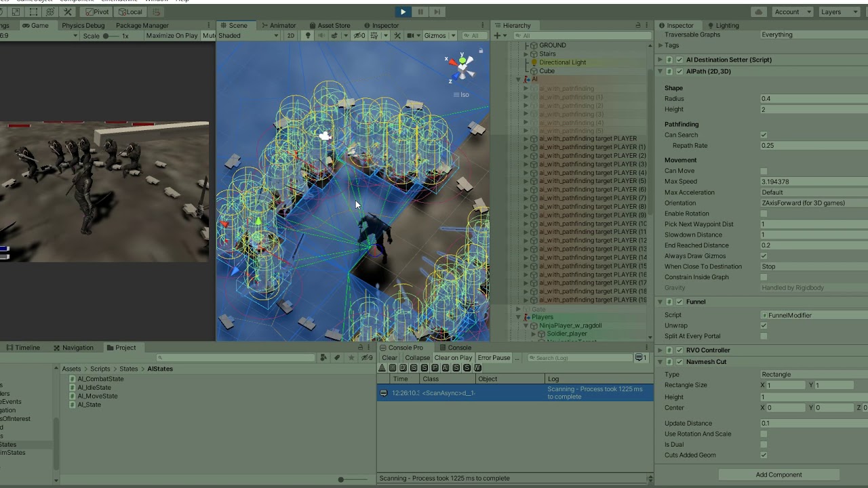Viewport: 868px width, 488px height.
Task: Disable the AIPath component checkbox
Action: tap(679, 71)
